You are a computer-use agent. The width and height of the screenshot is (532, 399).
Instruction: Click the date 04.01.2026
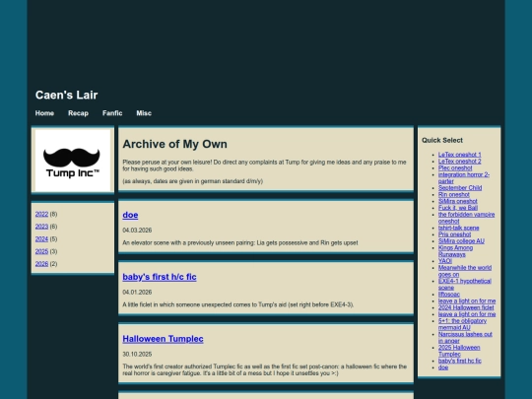click(137, 293)
